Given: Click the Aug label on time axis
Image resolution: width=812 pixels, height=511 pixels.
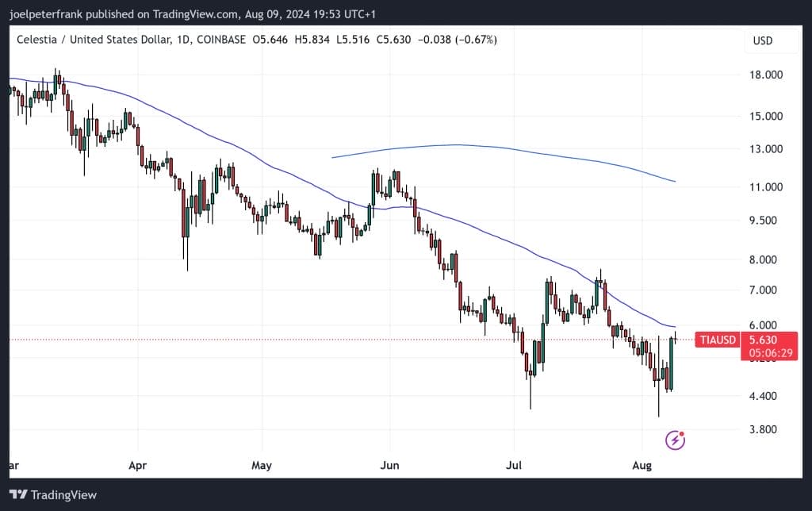Looking at the screenshot, I should coord(642,466).
